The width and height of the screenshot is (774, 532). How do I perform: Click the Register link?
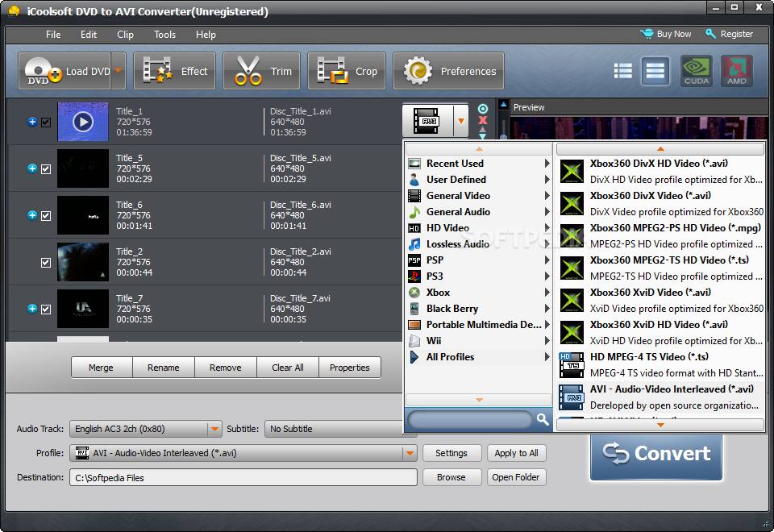click(729, 34)
